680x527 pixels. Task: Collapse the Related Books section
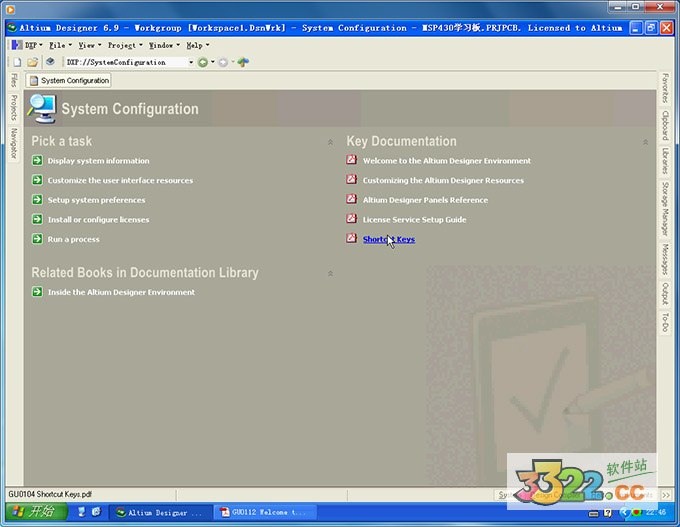coord(330,274)
